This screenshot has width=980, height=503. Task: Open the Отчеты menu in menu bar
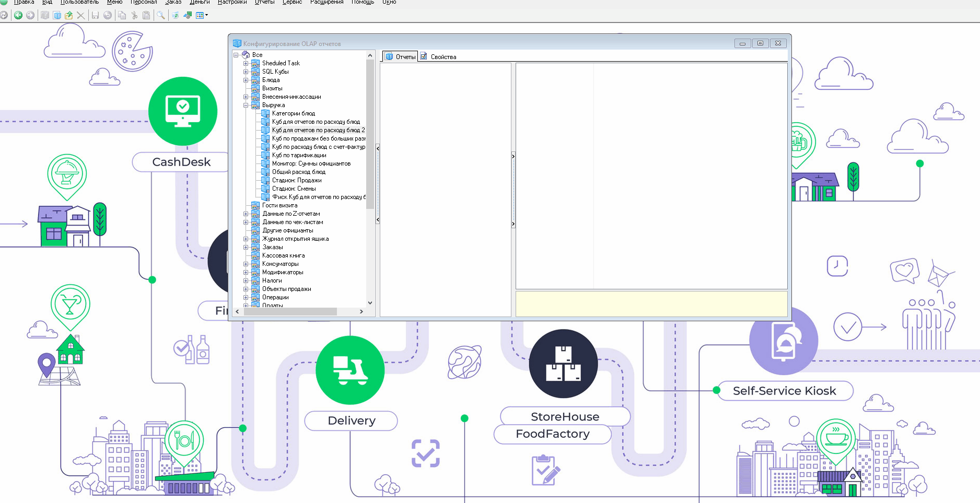coord(264,2)
